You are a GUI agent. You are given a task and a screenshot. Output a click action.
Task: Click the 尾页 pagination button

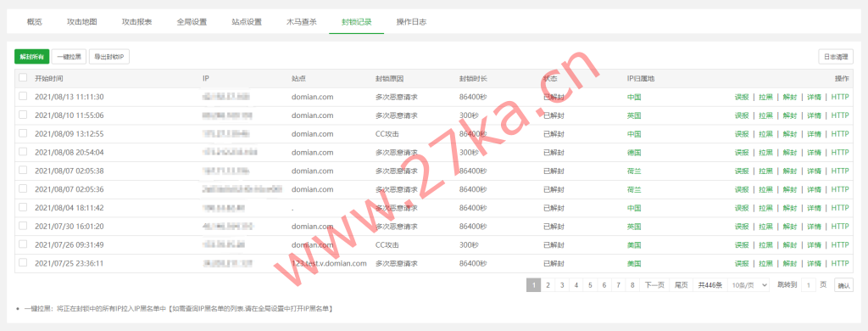click(681, 285)
